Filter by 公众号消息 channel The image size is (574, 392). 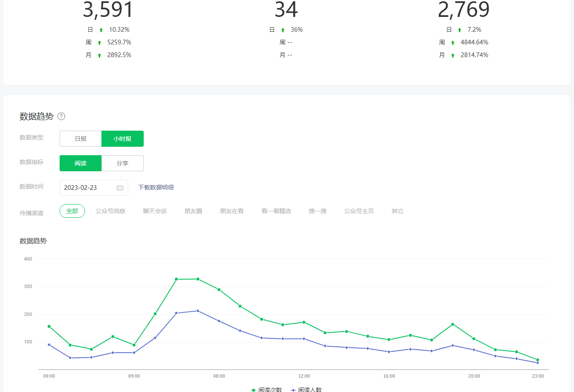[x=110, y=211]
